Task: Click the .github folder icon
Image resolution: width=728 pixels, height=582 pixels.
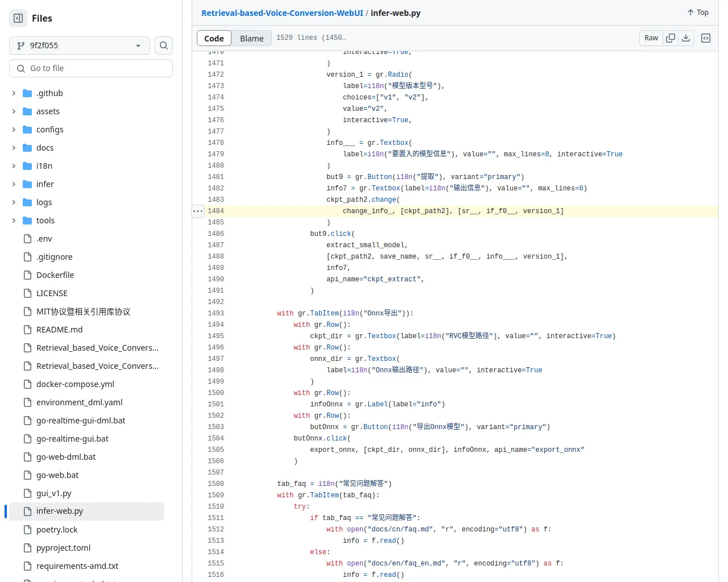Action: (27, 93)
